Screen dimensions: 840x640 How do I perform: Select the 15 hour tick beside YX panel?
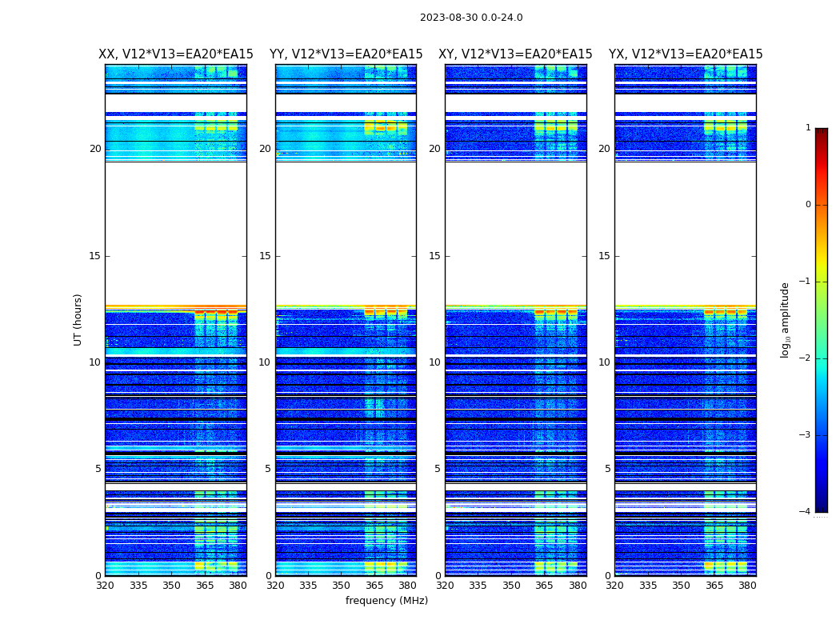coord(604,256)
